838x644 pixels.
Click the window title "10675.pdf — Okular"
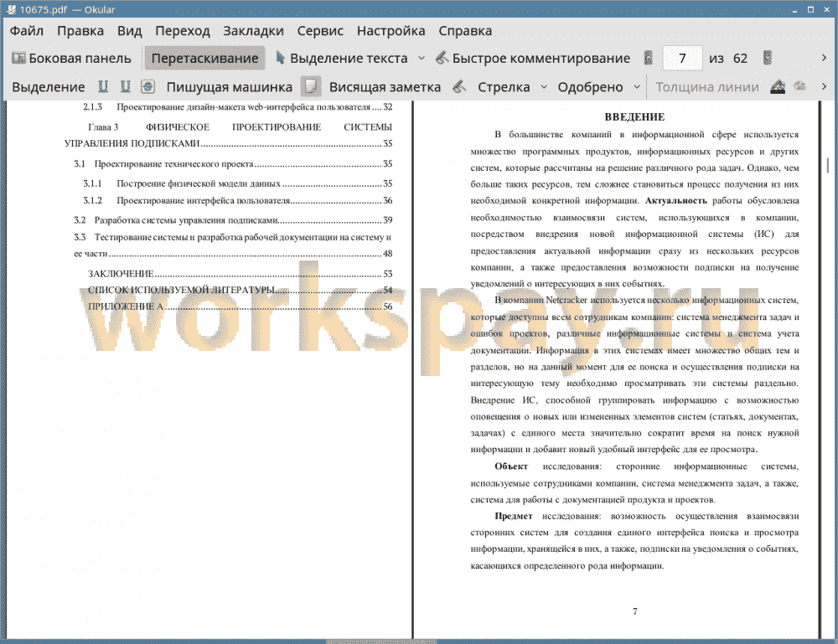67,9
